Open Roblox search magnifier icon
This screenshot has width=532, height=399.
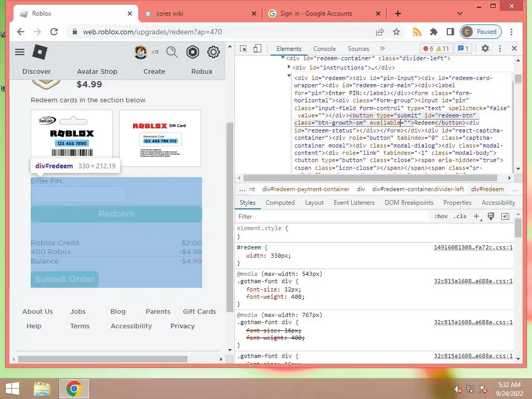pos(172,52)
